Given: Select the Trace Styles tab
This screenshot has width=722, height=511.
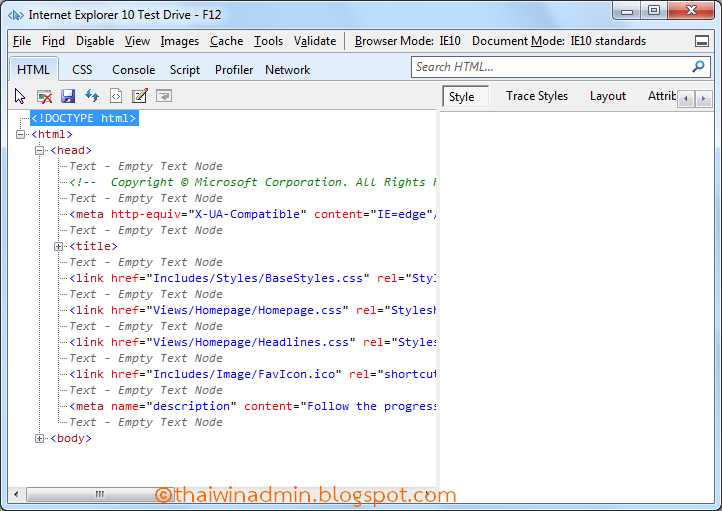Looking at the screenshot, I should pyautogui.click(x=537, y=96).
